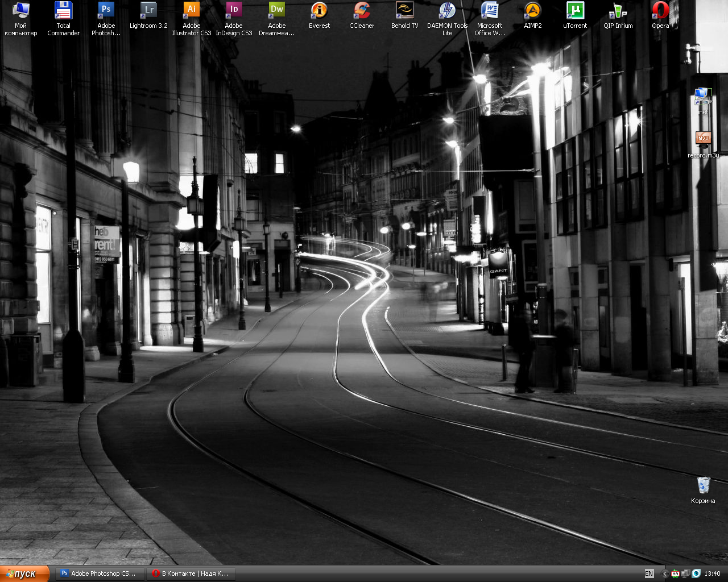Screen dimensions: 728x582
Task: Select the DAEMON Tools Lite icon
Action: pyautogui.click(x=447, y=11)
